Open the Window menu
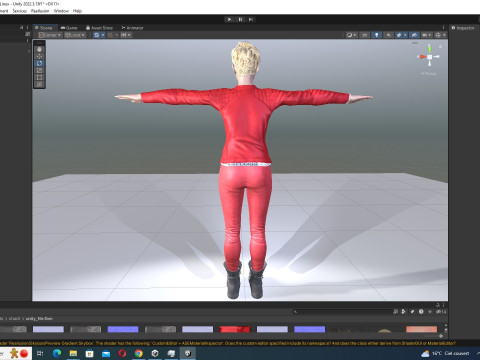Viewport: 480px width, 360px height. coord(61,11)
